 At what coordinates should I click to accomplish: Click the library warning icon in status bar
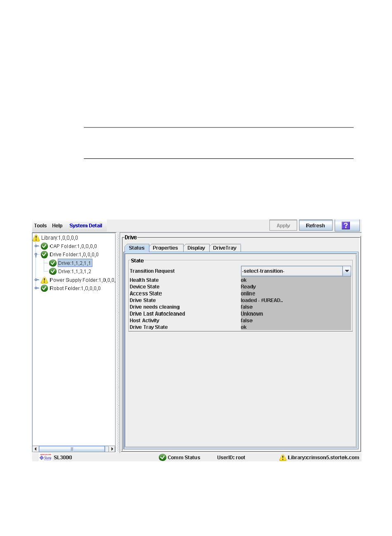283,458
